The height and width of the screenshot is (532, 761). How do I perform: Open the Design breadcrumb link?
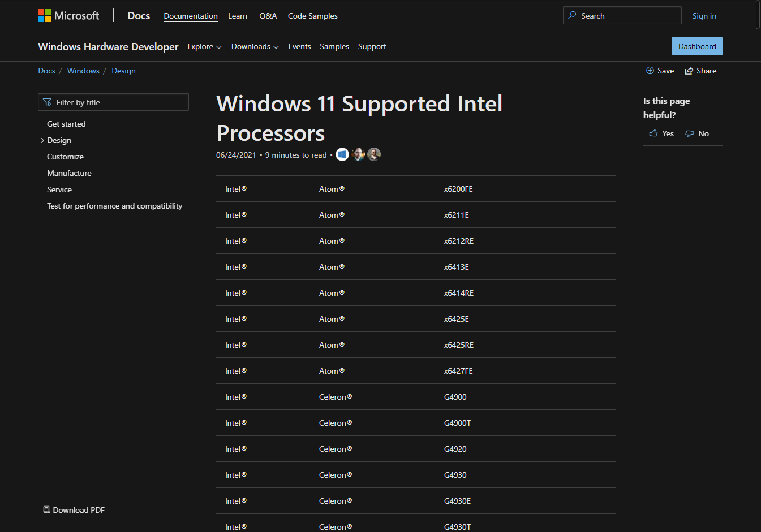click(123, 71)
